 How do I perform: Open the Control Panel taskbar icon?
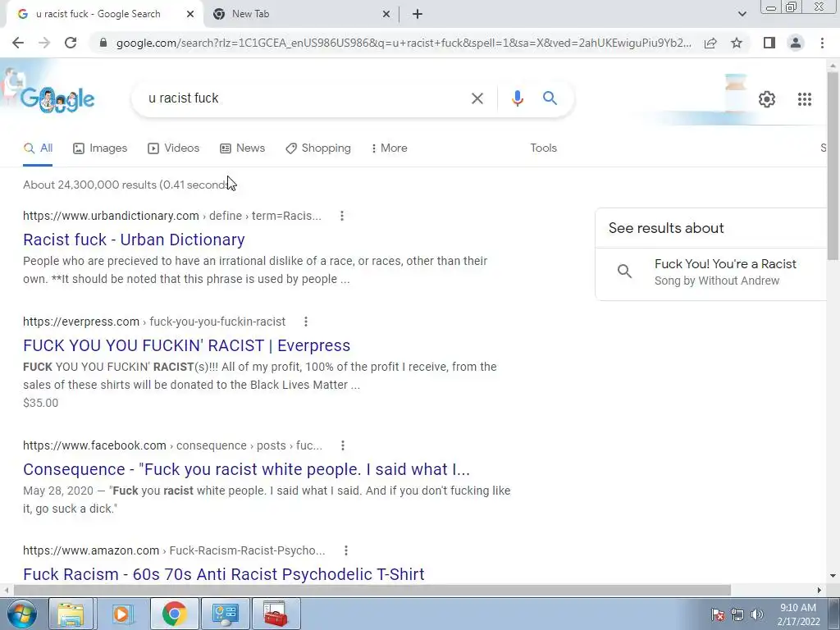(226, 614)
